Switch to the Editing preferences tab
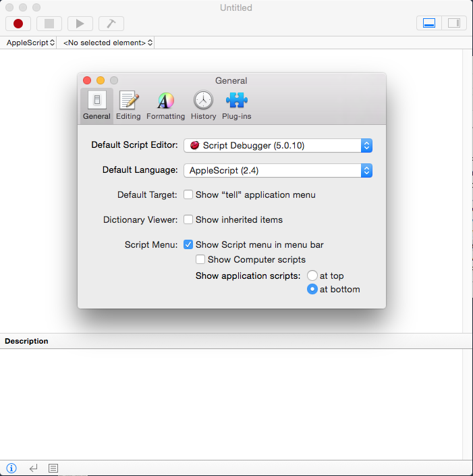The width and height of the screenshot is (473, 476). click(x=128, y=105)
